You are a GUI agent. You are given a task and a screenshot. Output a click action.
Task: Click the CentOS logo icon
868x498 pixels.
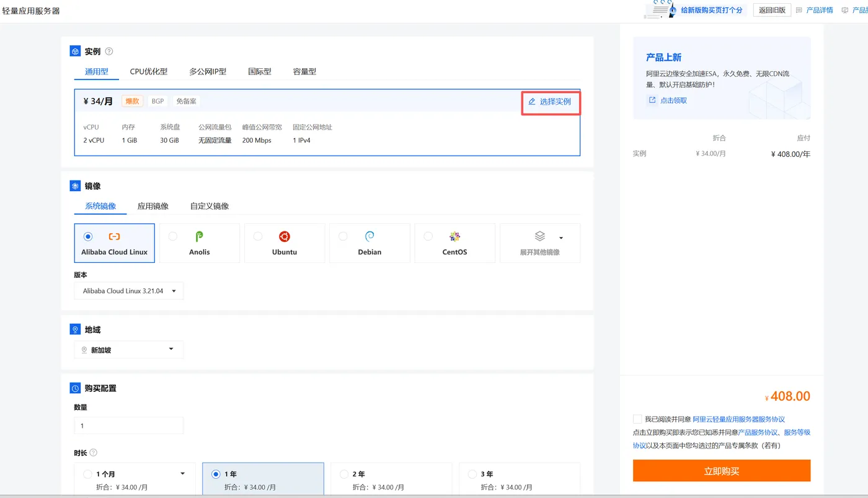(454, 236)
